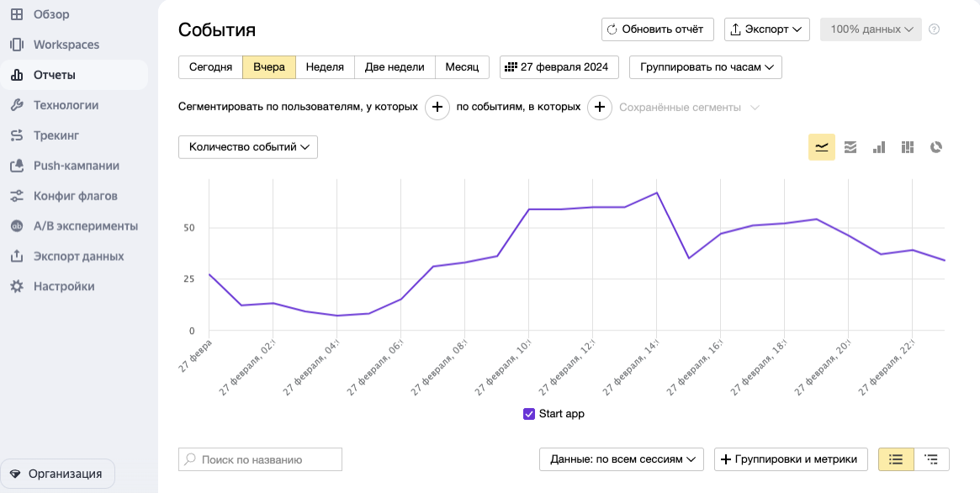Open the Сохранённые сегменты dropdown
The height and width of the screenshot is (493, 980).
689,108
